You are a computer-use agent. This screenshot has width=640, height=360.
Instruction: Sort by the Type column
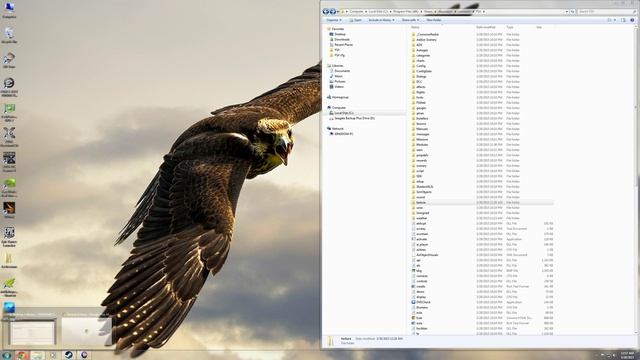point(510,27)
